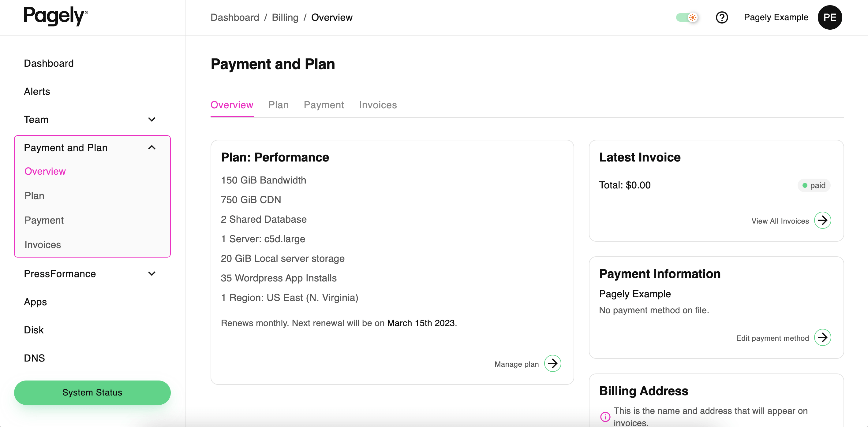Open the Billing breadcrumb link
Image resolution: width=868 pixels, height=427 pixels.
click(285, 17)
